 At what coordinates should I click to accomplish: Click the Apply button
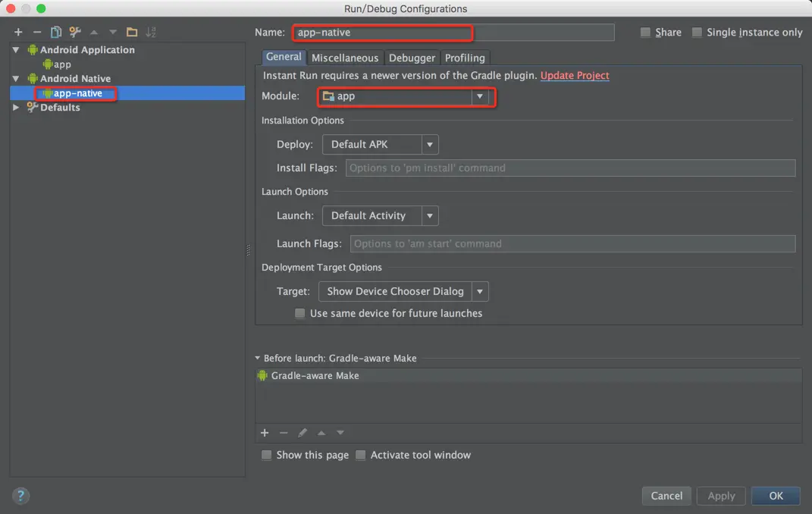pyautogui.click(x=721, y=496)
